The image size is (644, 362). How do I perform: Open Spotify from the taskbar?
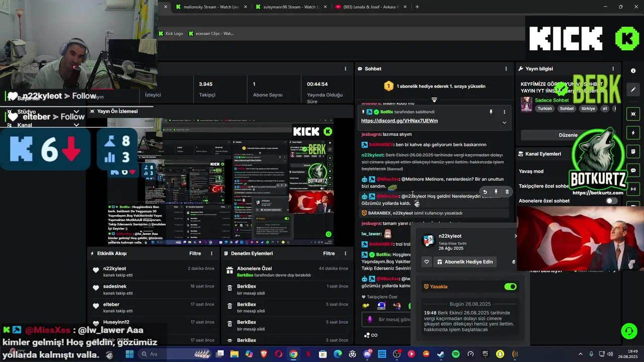pyautogui.click(x=456, y=354)
